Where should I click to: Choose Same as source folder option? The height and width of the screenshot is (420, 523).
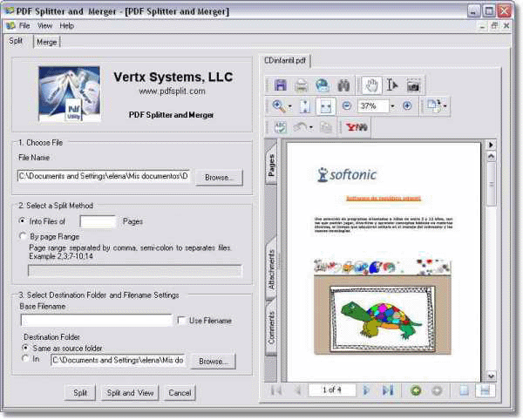pos(25,348)
